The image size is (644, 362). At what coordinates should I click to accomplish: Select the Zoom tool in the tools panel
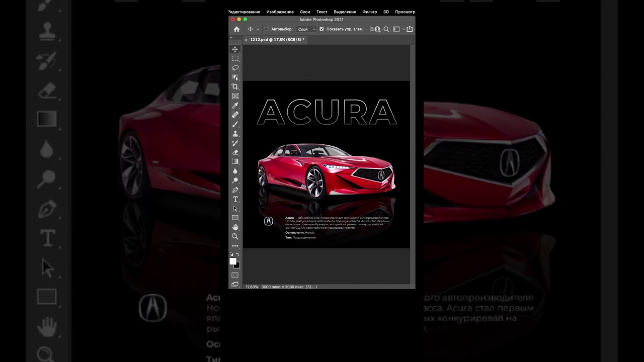point(235,236)
